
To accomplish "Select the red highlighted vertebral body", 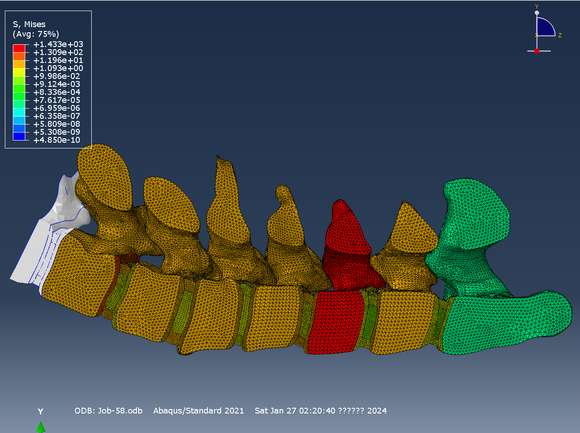I will [335, 322].
